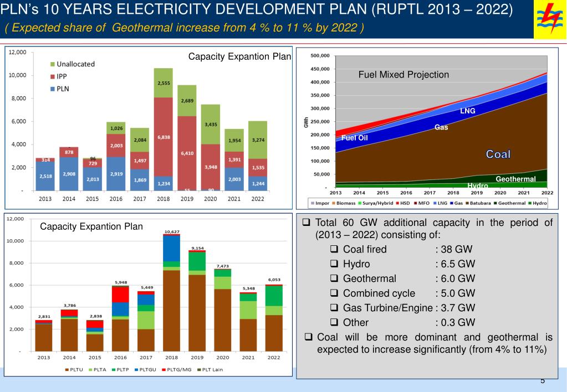Click the '5,948' total above 2016 bar
Viewport: 567px width, 392px height.
click(x=121, y=282)
